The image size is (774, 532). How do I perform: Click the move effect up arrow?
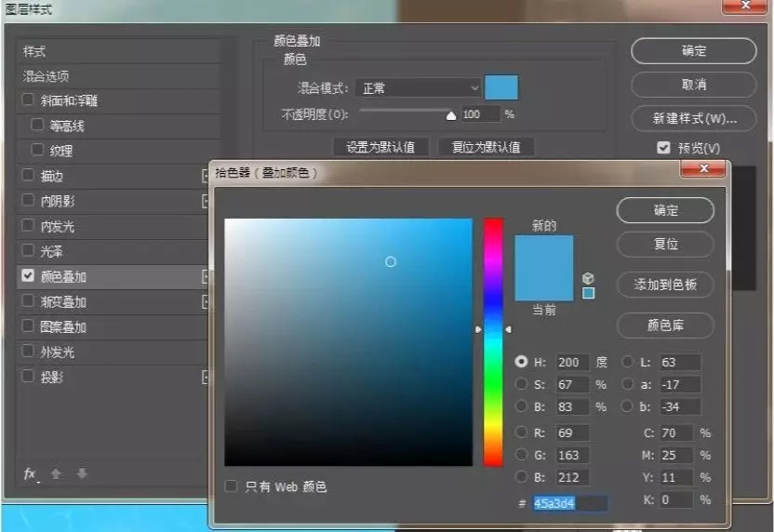[x=56, y=474]
